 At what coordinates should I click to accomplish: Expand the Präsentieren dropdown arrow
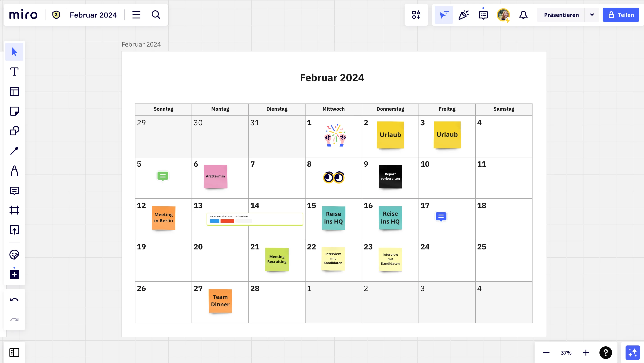click(x=592, y=15)
